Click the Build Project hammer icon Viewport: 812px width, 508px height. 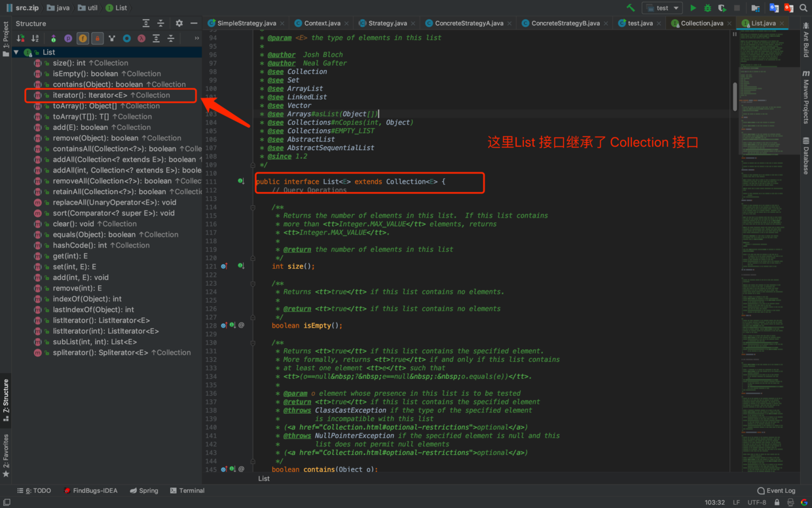(631, 8)
